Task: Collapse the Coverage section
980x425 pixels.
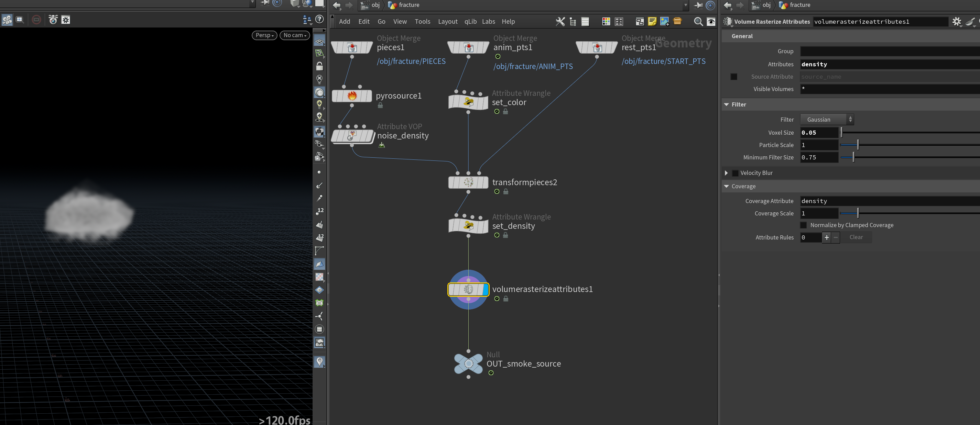Action: pos(727,186)
